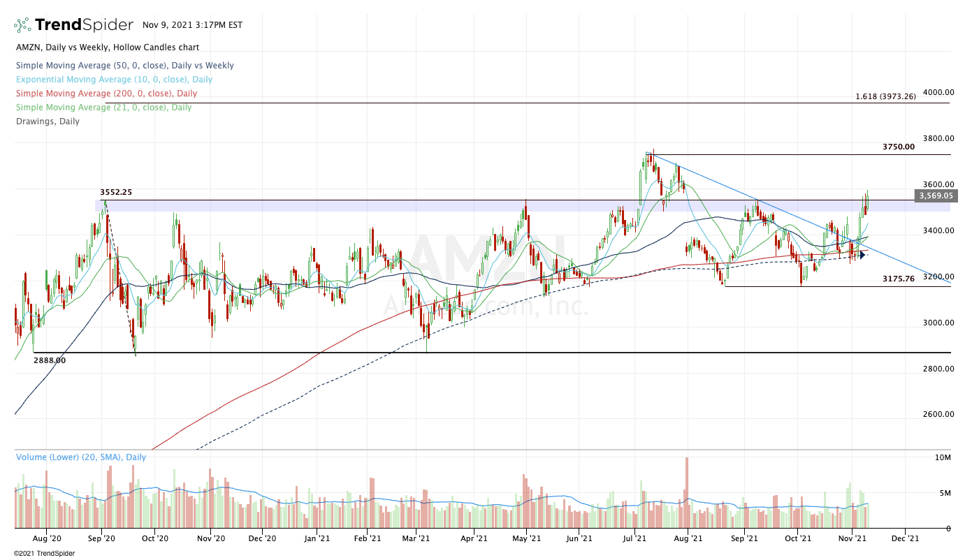This screenshot has height=560, width=972.
Task: Click the 3400.00 price axis label
Action: pyautogui.click(x=937, y=230)
